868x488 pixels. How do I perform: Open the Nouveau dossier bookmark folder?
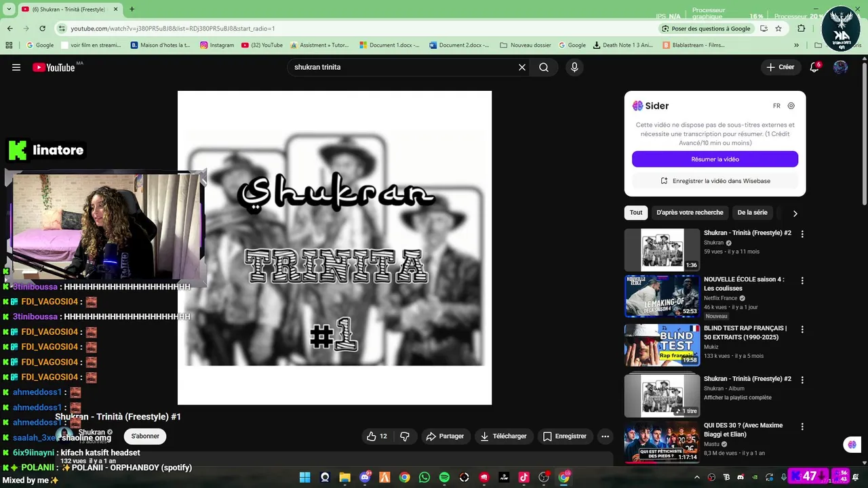pyautogui.click(x=526, y=45)
